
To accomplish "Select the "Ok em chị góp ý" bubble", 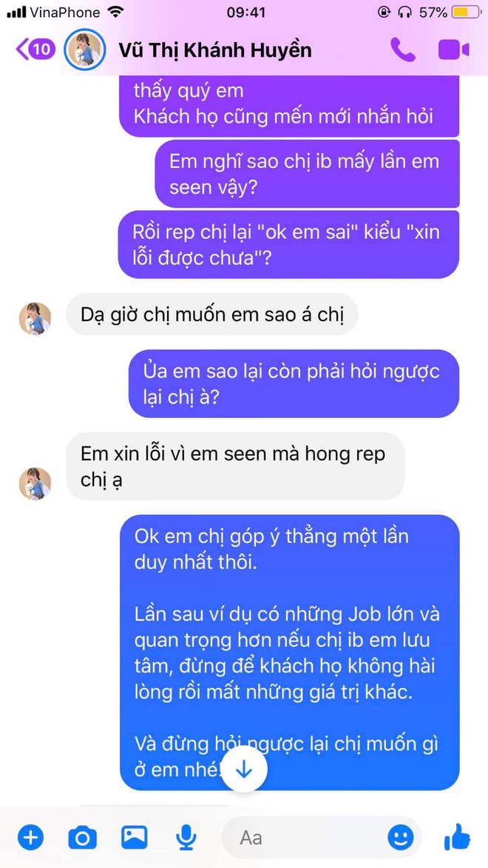I will click(x=289, y=652).
